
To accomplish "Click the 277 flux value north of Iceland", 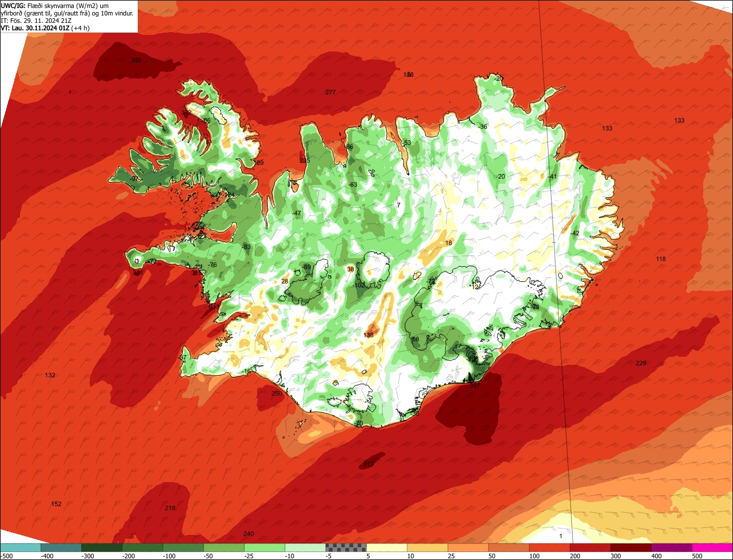I will [x=330, y=92].
